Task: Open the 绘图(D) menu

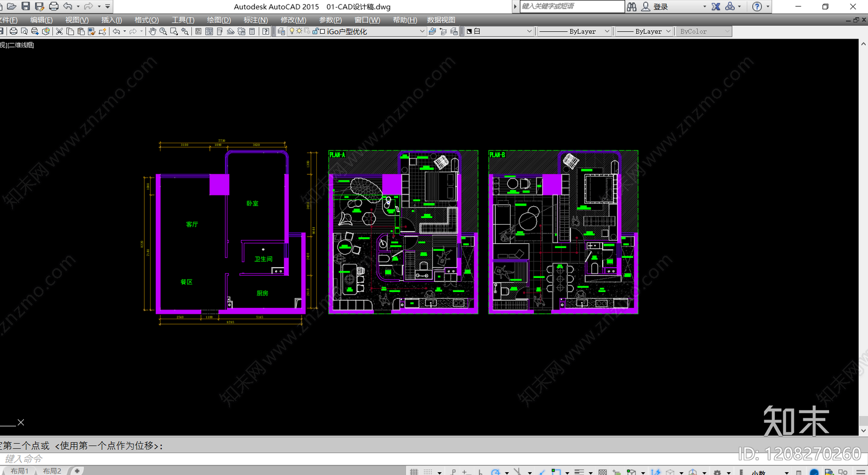Action: (x=219, y=20)
